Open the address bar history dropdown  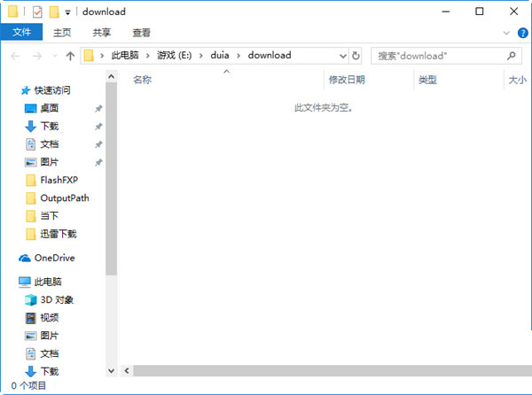(x=343, y=56)
